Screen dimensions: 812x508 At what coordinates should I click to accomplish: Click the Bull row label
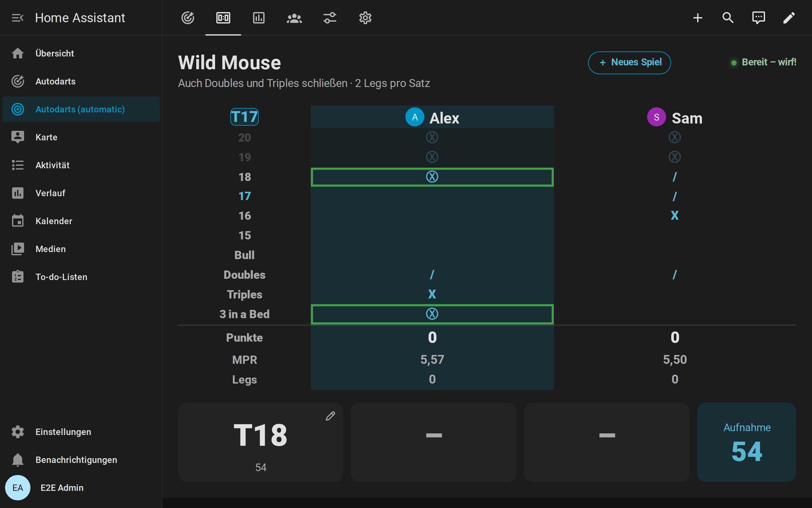[245, 255]
